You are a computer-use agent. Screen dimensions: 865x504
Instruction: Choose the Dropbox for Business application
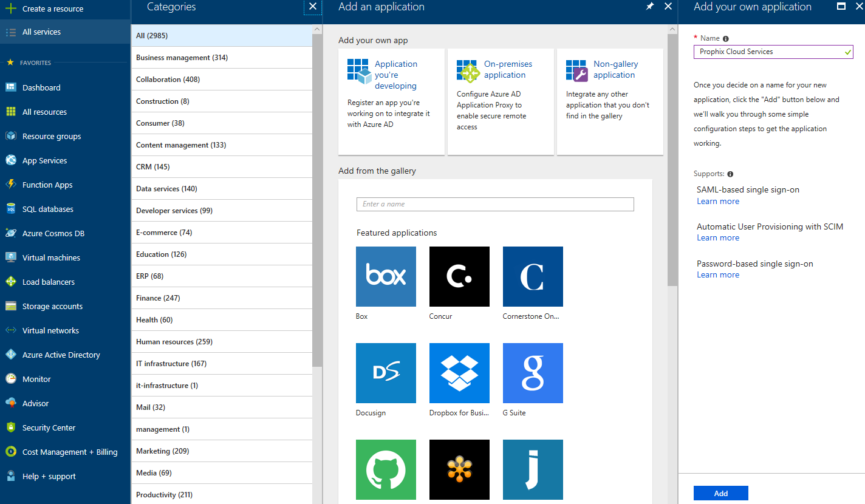[x=459, y=373]
